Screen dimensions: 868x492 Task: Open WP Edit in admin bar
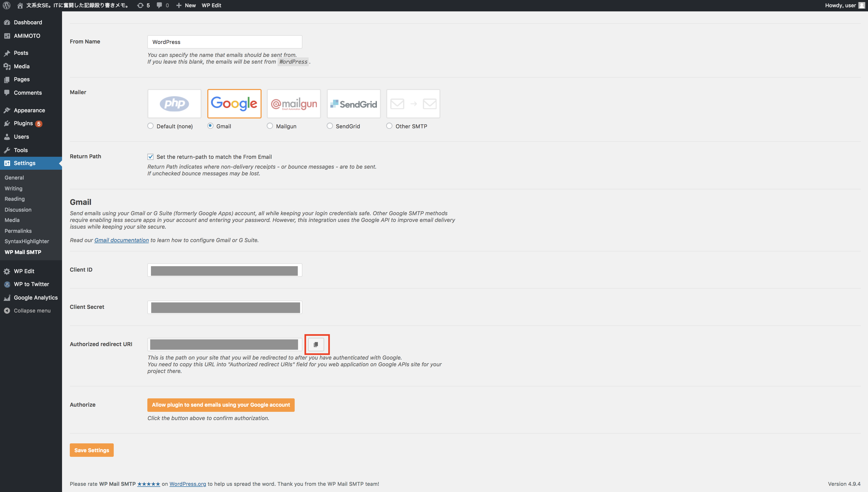pos(211,5)
